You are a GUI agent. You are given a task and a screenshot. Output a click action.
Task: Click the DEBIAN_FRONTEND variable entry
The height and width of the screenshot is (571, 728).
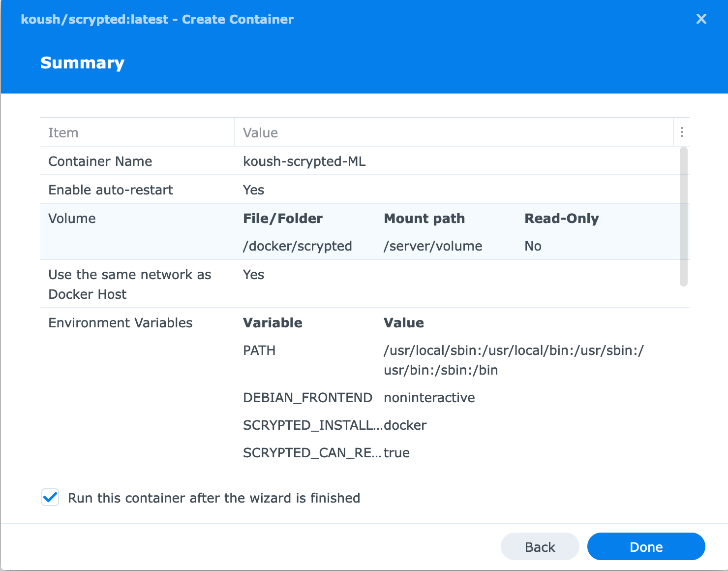(307, 398)
